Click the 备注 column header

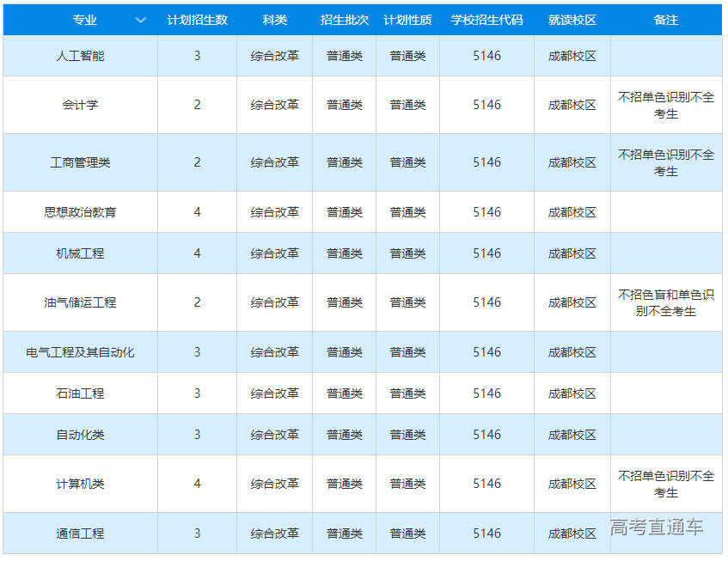(x=665, y=20)
